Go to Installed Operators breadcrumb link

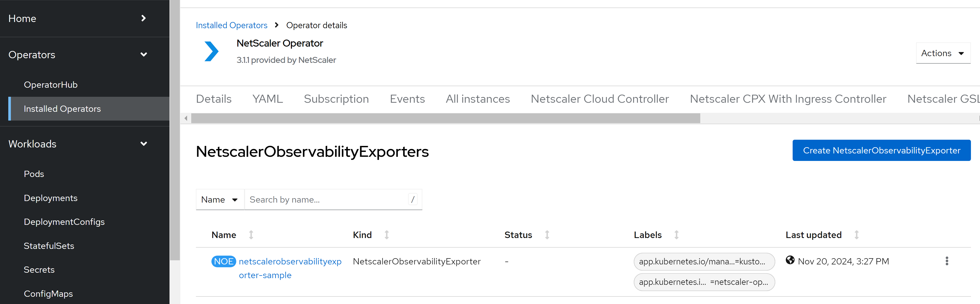click(231, 25)
